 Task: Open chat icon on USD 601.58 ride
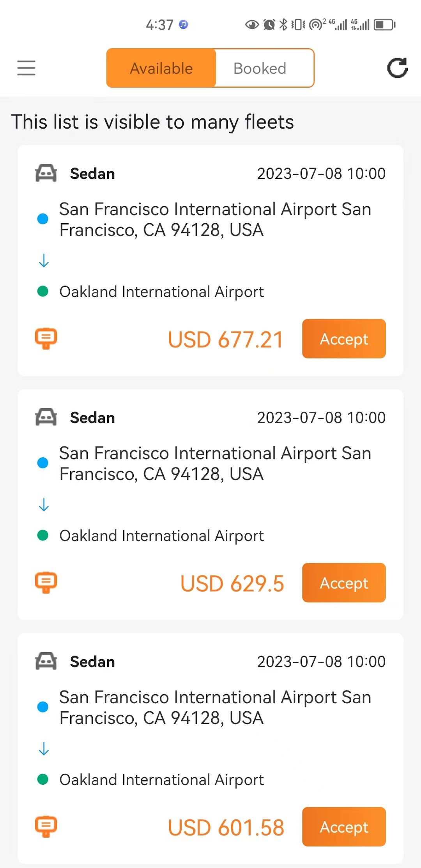pos(46,826)
